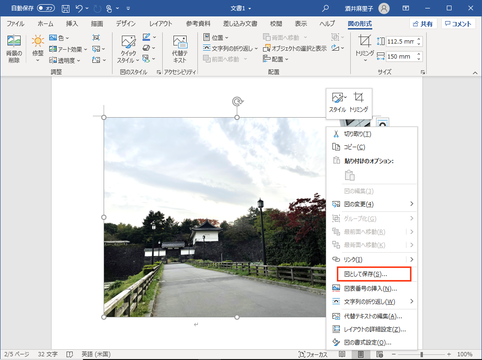The height and width of the screenshot is (360, 482).
Task: Click the zoom slider in status bar
Action: (x=422, y=354)
